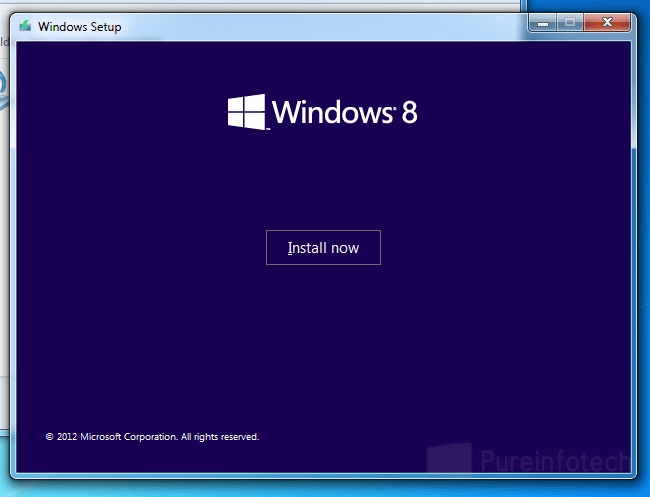This screenshot has height=497, width=650.
Task: Click the Windows 8 logo text
Action: 344,112
